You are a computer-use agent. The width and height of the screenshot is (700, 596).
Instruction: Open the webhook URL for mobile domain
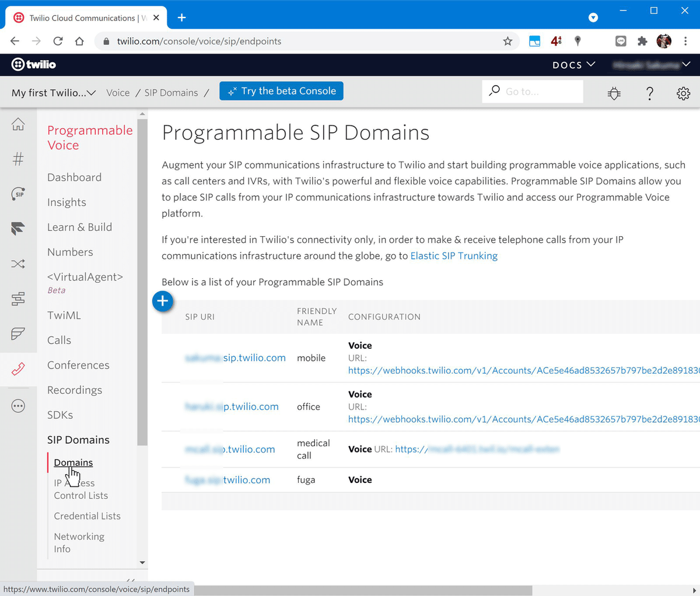[x=524, y=370]
